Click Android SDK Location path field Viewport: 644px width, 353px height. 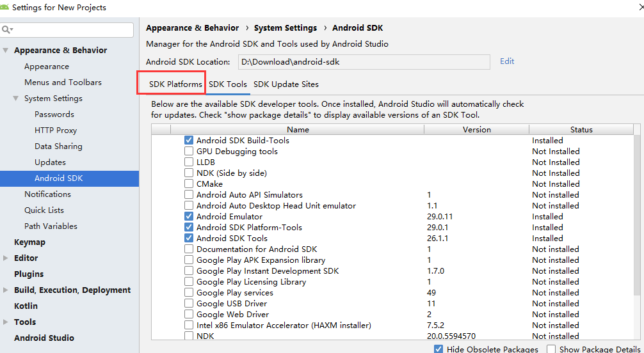coord(364,62)
